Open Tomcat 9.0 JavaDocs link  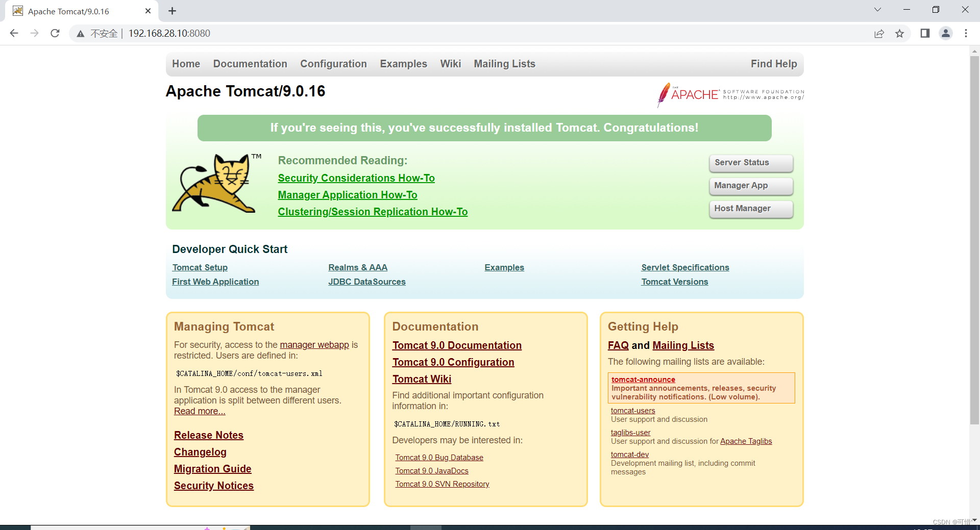(432, 471)
